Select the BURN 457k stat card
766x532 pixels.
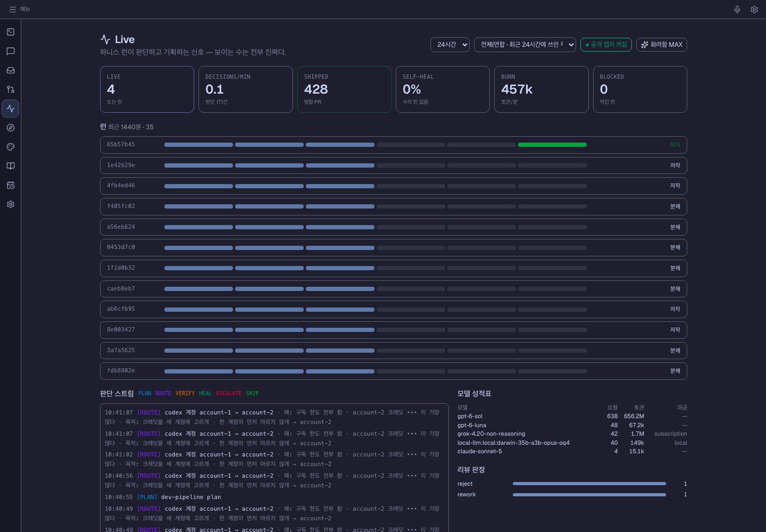tap(542, 89)
